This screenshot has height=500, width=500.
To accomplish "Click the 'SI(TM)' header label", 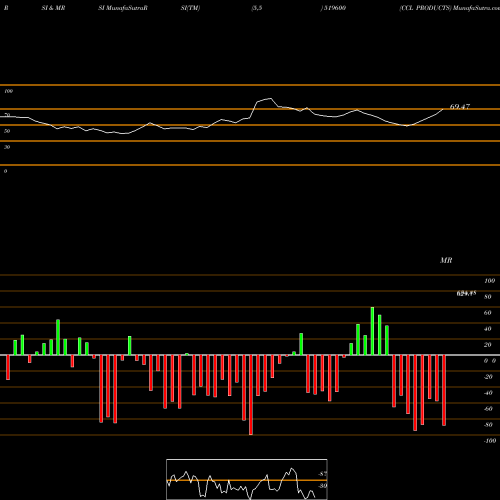I will tap(190, 8).
